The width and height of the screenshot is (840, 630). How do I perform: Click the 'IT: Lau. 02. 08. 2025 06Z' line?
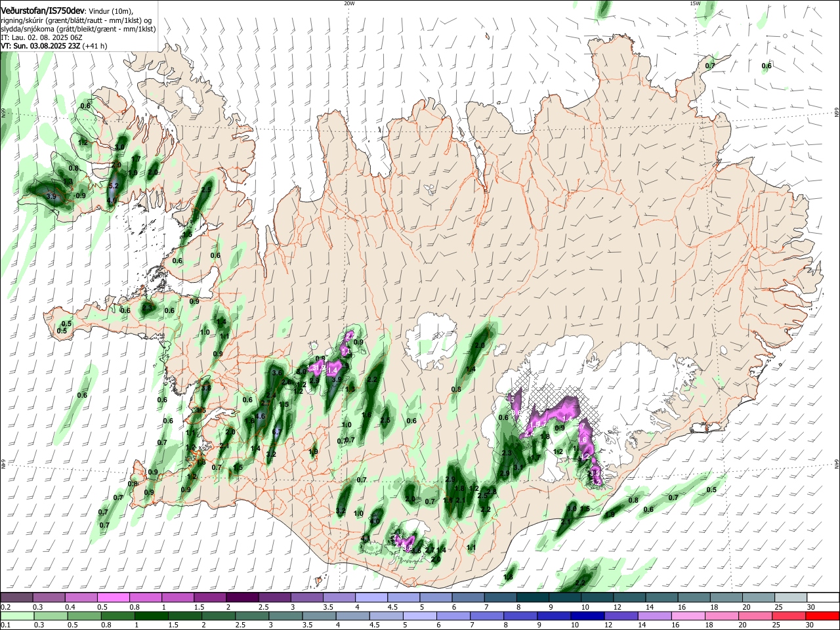(41, 37)
